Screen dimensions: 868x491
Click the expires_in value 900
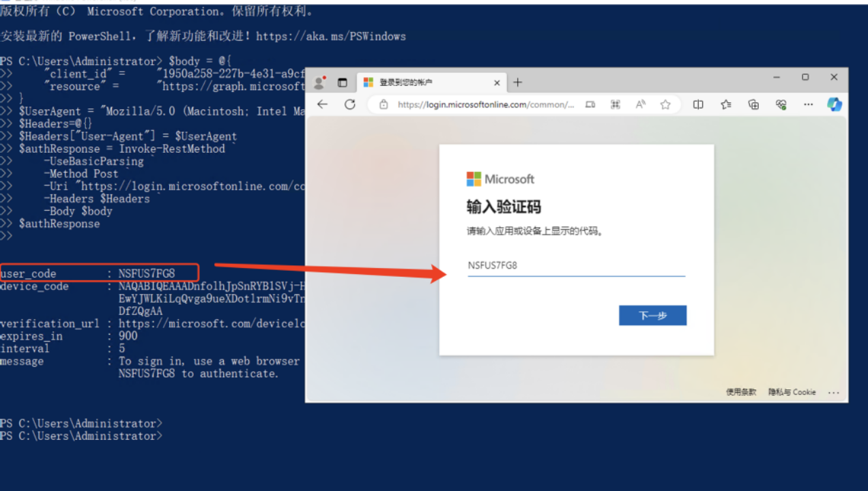pos(128,336)
